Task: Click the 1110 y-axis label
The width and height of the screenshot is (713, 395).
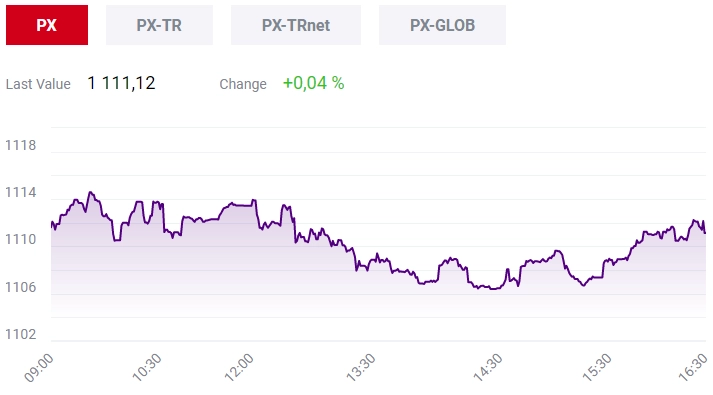Action: pos(20,240)
